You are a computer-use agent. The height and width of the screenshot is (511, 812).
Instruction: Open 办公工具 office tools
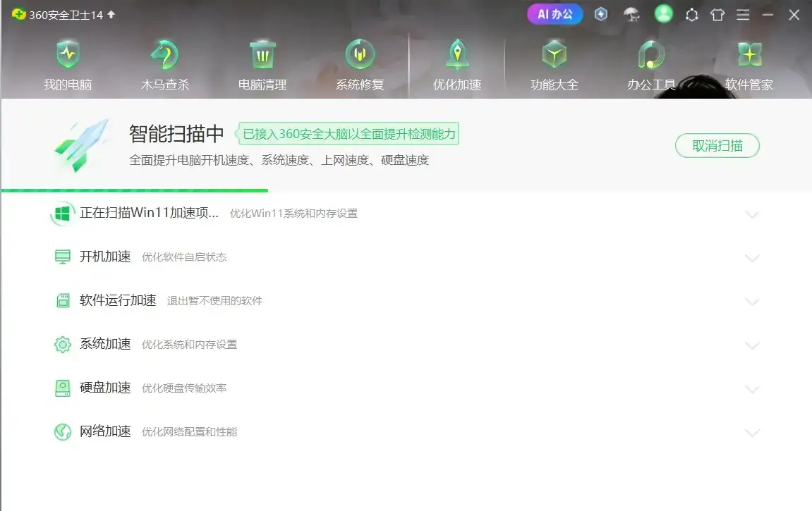[x=651, y=66]
